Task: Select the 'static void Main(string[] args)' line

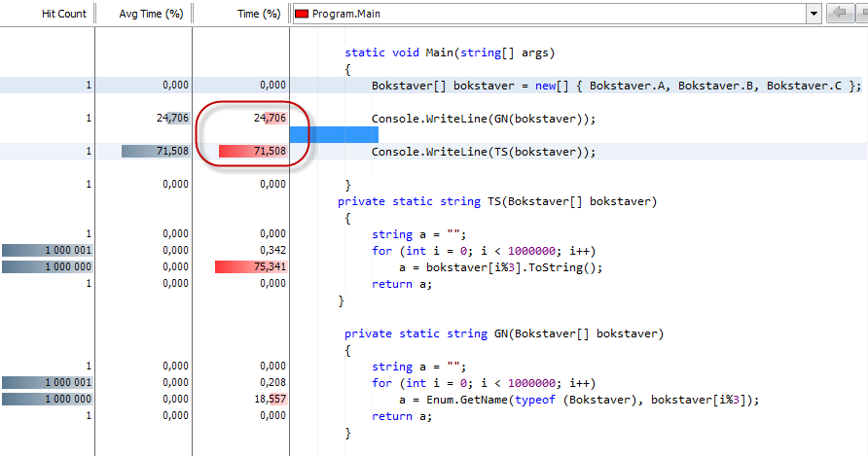Action: (x=450, y=53)
